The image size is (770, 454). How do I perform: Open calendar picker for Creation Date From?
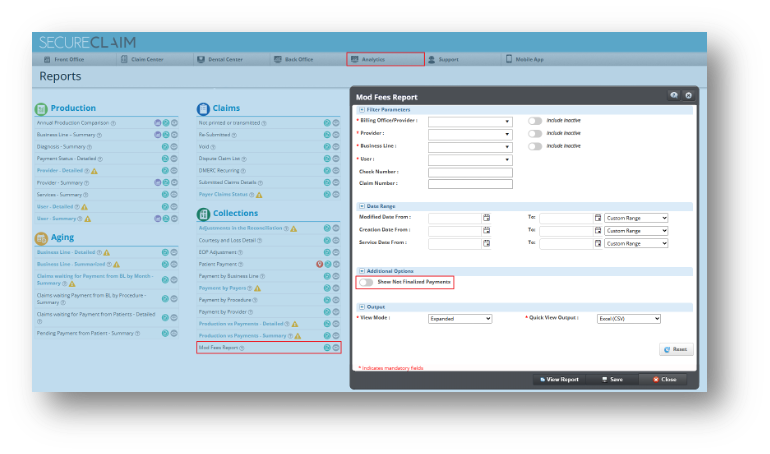tap(486, 229)
